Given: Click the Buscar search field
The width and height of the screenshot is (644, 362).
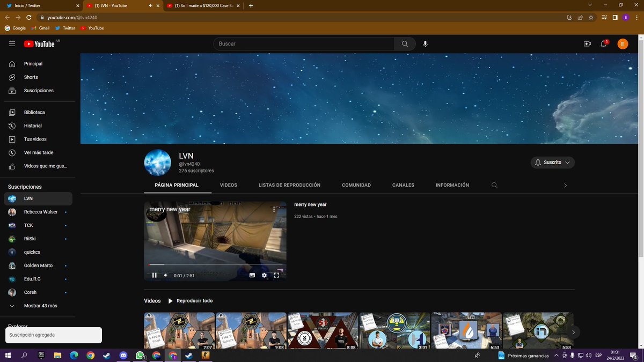Looking at the screenshot, I should (304, 44).
